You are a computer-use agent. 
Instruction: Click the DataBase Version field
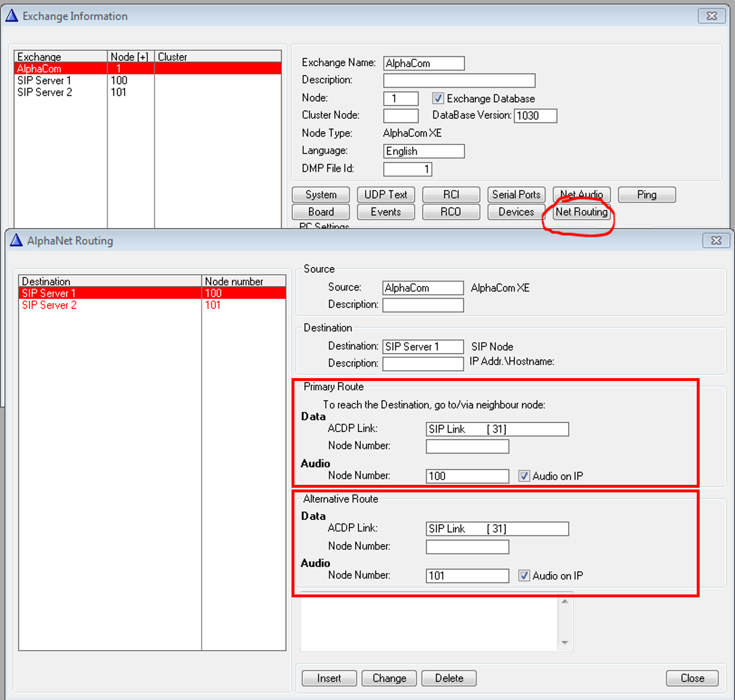(x=536, y=115)
